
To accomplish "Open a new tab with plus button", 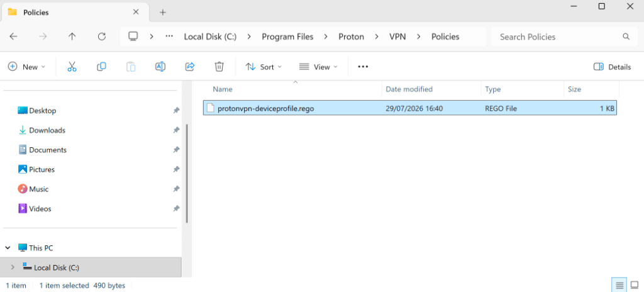I will coord(163,13).
